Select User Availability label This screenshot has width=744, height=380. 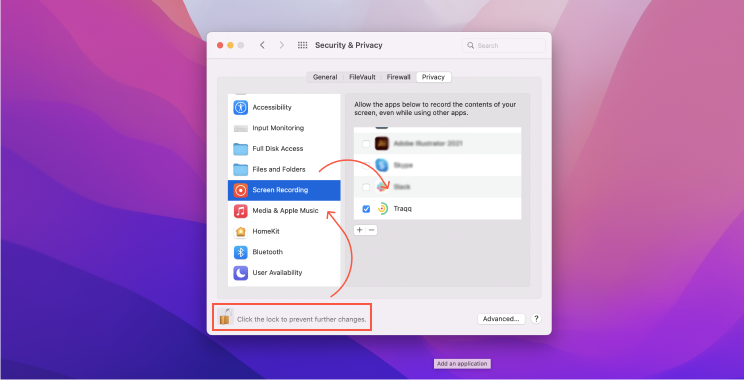click(x=277, y=273)
